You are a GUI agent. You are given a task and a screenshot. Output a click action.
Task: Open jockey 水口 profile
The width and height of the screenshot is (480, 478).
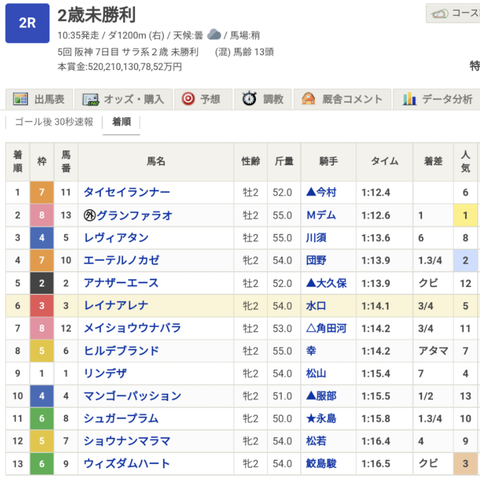[x=316, y=305]
